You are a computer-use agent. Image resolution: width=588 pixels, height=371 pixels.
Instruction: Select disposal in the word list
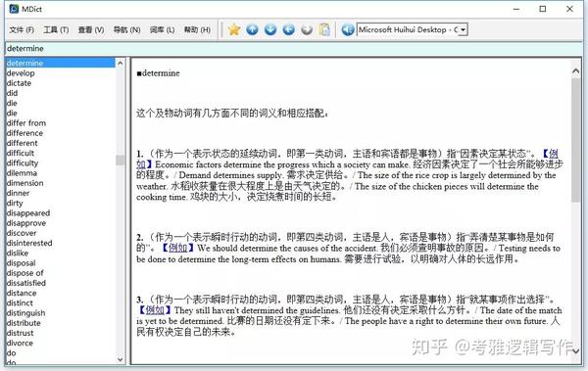21,263
